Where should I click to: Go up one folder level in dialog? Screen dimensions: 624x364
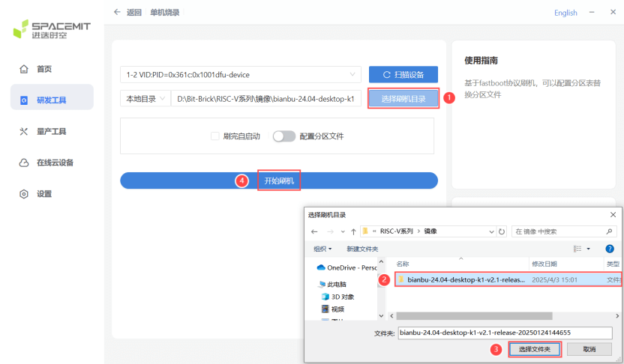point(352,231)
